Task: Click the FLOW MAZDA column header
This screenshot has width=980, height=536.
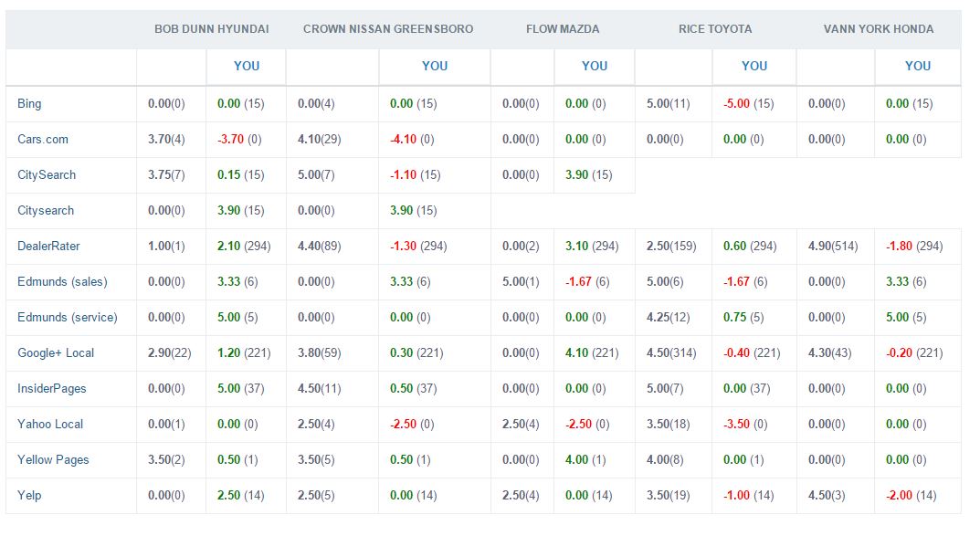Action: 563,29
